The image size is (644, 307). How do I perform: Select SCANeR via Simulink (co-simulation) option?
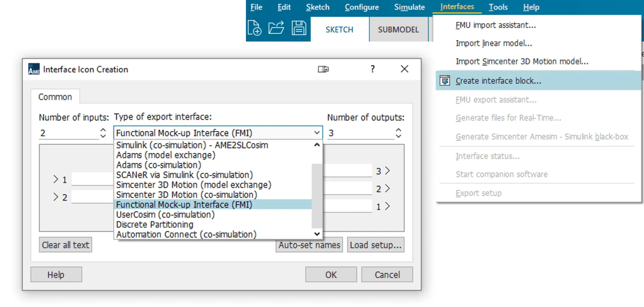tap(213, 175)
